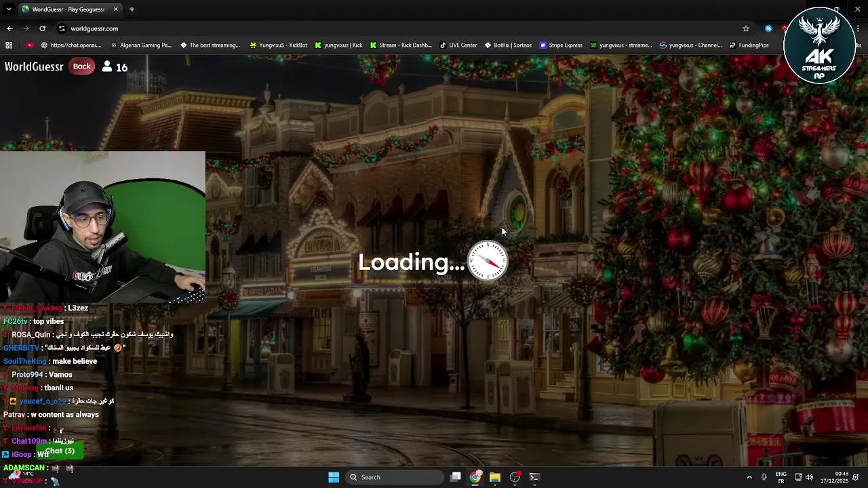Viewport: 868px width, 488px height.
Task: Click the Back button next to WorldGuessr
Action: [x=82, y=66]
